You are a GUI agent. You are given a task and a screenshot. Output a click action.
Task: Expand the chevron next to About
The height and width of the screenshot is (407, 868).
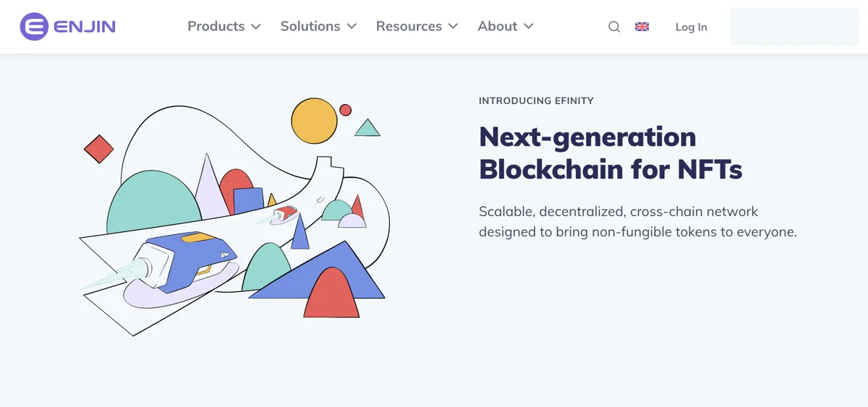click(x=529, y=27)
